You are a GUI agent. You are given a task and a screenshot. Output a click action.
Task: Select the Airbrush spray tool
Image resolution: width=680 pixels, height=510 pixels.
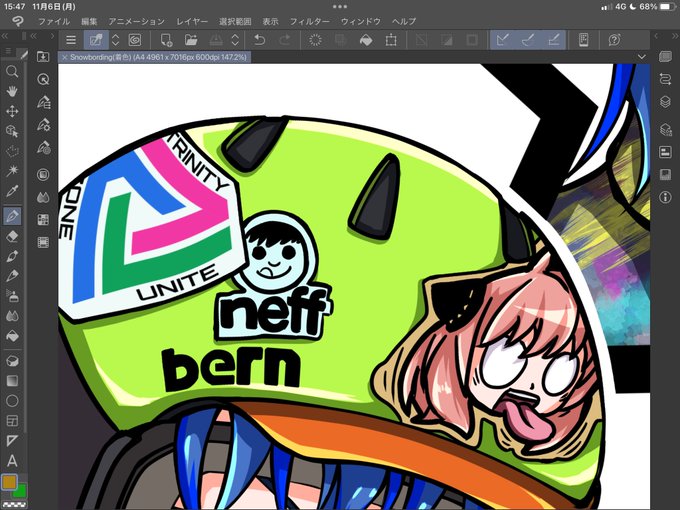[12, 296]
